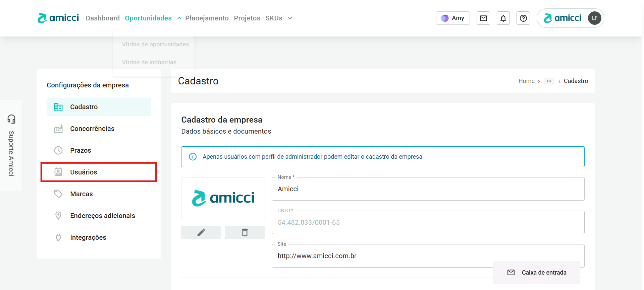Go to Usuários in settings sidebar
Screen dimensions: 644x290
tap(84, 172)
